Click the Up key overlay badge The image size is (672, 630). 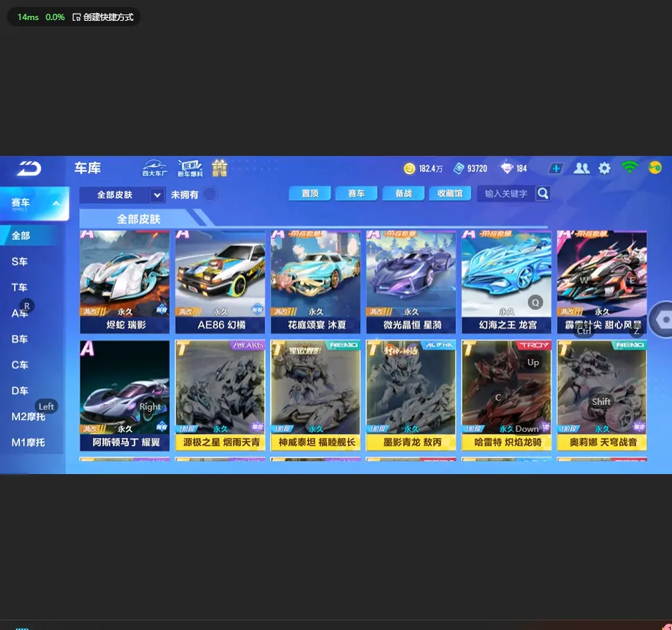[x=533, y=362]
